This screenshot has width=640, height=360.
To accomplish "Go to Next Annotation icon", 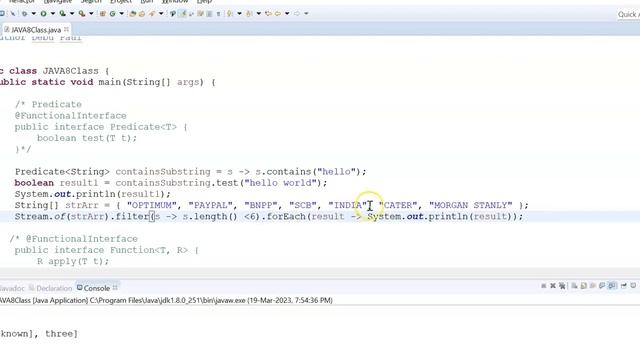I will (x=230, y=13).
